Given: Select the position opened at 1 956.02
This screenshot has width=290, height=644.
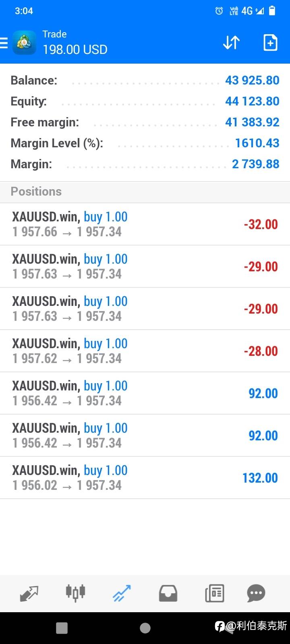Looking at the screenshot, I should click(x=145, y=478).
